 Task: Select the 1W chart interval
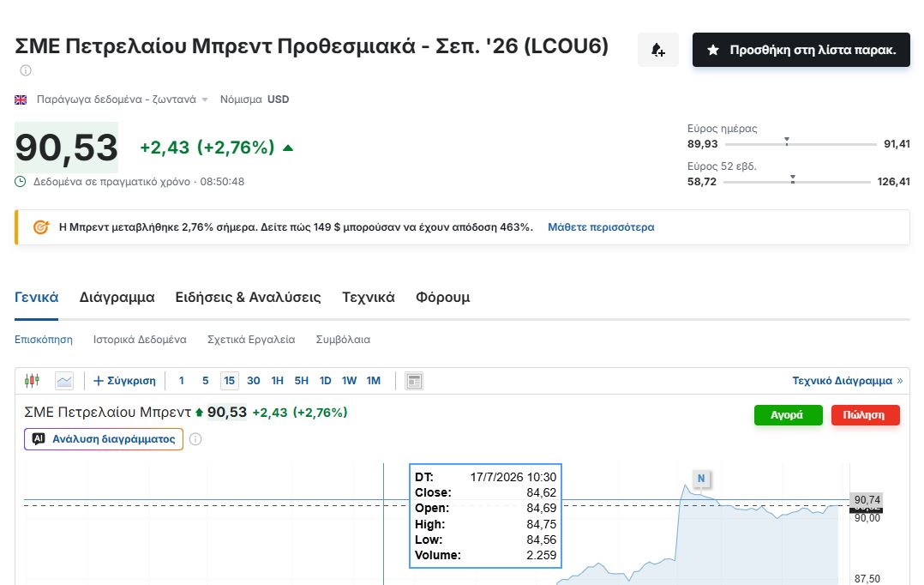pos(349,381)
